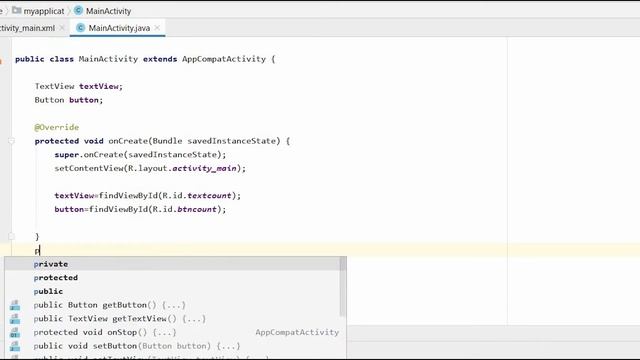Screen dimensions: 640x360
Task: Choose 'protected' keyword from the autocomplete list
Action: 175,278
